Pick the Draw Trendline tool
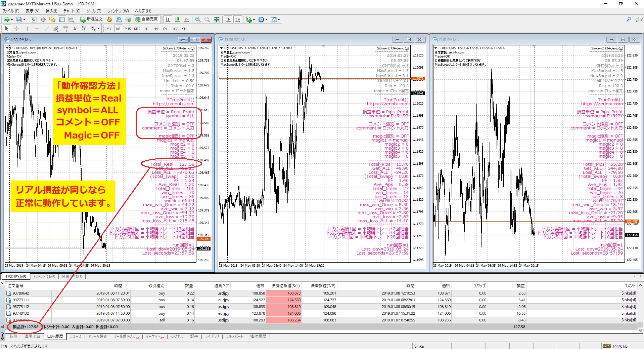Image resolution: width=644 pixels, height=349 pixels. click(x=47, y=29)
